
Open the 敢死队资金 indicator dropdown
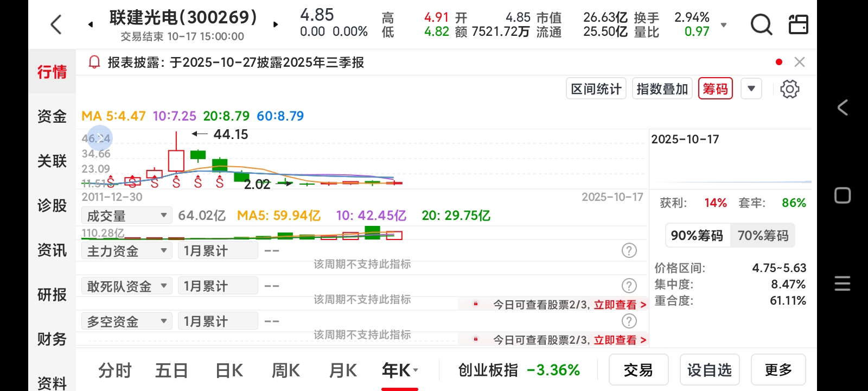[x=126, y=286]
